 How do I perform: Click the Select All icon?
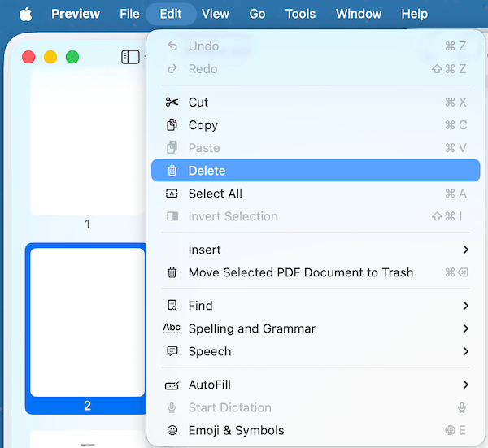172,194
